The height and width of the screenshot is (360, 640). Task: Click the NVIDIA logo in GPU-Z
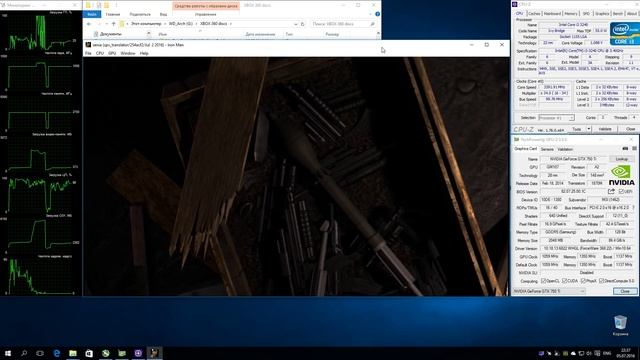click(x=621, y=175)
